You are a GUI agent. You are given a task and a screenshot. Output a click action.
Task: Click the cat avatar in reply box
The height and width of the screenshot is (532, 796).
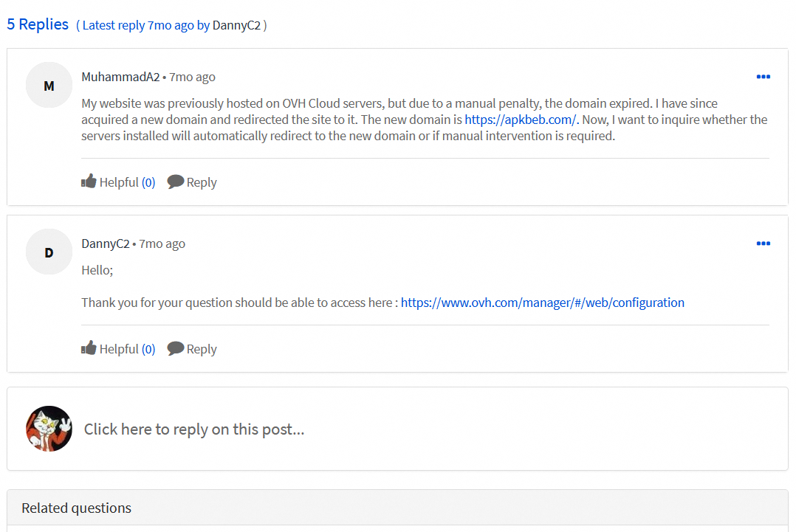[x=49, y=429]
